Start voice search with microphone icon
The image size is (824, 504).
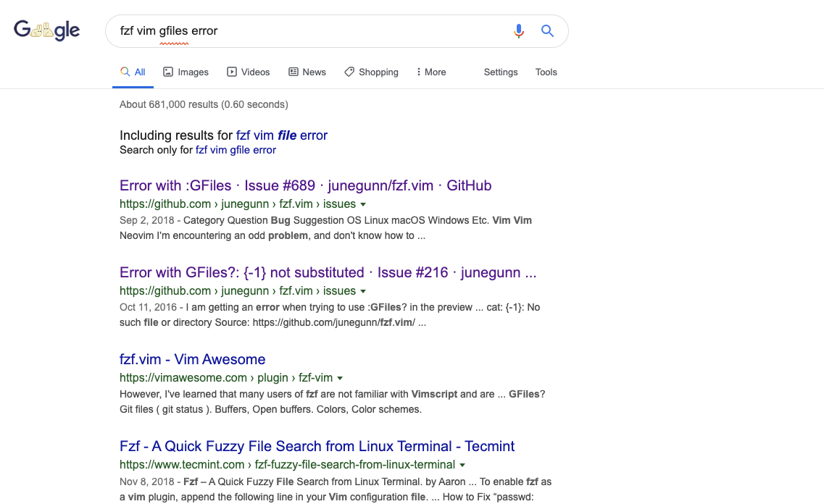click(x=519, y=31)
